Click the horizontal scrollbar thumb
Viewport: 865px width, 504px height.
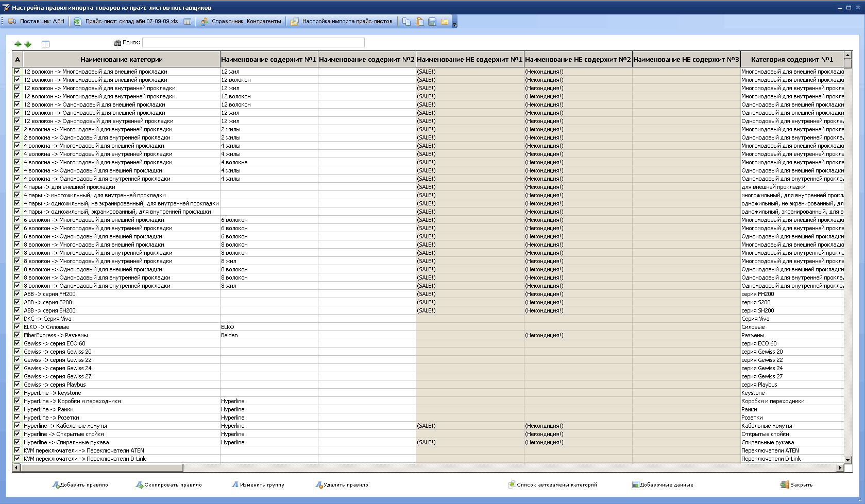[x=102, y=467]
